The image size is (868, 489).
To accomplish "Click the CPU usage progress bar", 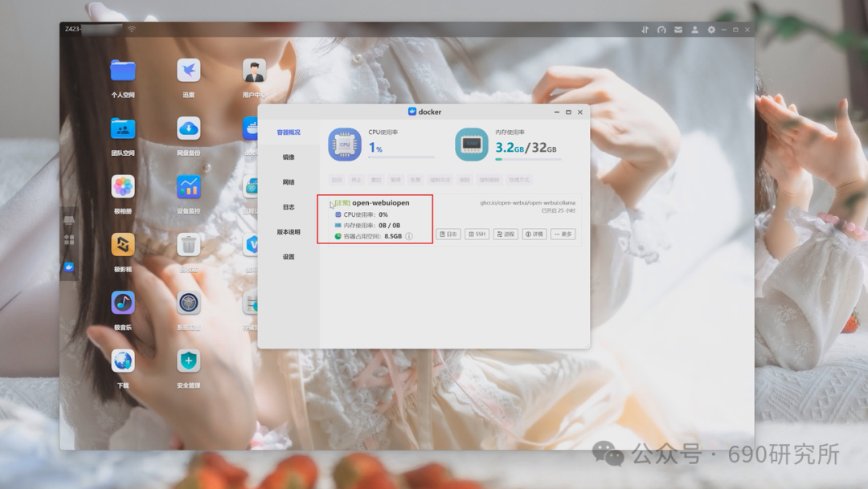I will [x=401, y=157].
